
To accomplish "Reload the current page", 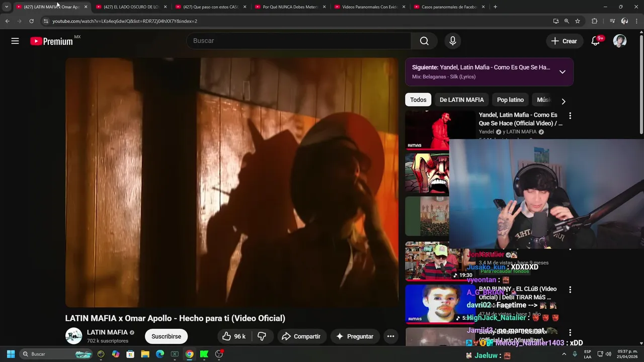I will click(x=31, y=21).
